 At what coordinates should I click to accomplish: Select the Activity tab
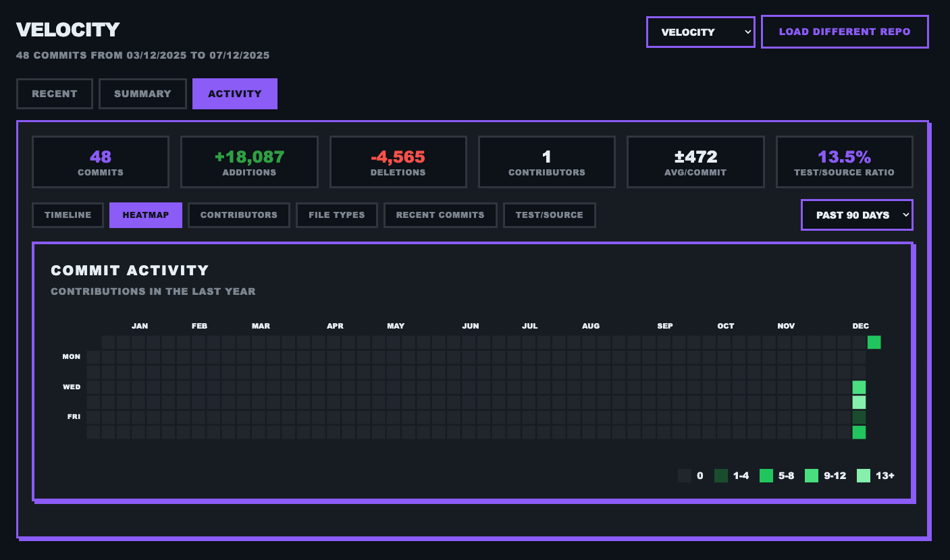click(234, 94)
